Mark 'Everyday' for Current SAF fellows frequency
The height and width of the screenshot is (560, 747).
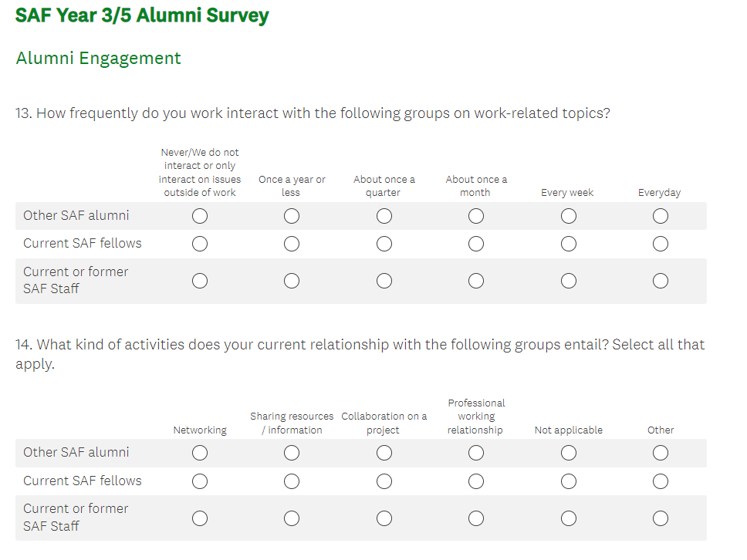pyautogui.click(x=660, y=245)
